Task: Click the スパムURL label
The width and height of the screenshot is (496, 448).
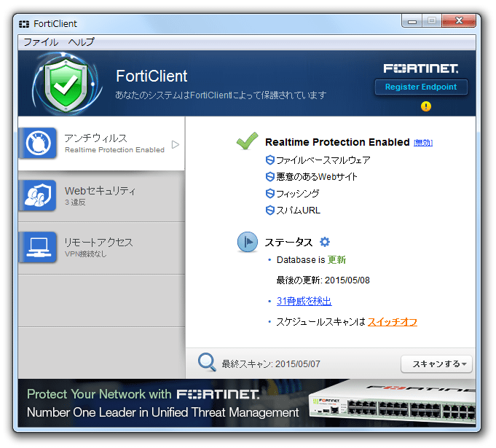Action: (299, 210)
